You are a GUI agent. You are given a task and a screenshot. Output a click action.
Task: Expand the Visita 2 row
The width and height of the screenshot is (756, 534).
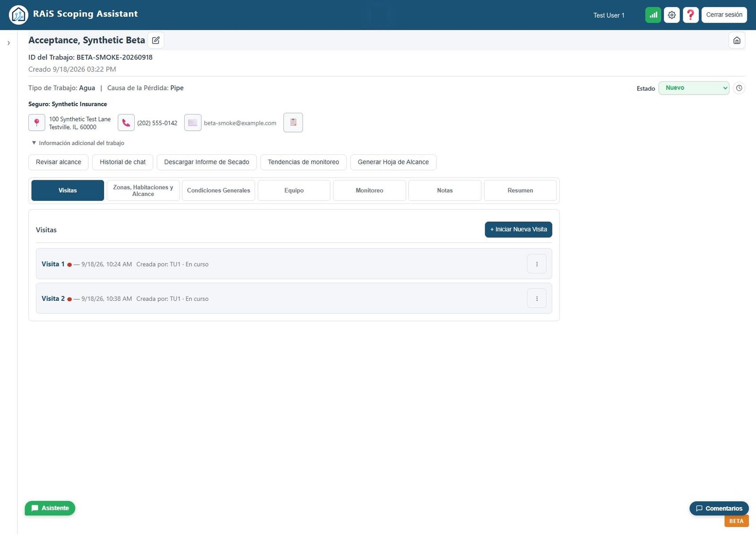click(x=294, y=298)
